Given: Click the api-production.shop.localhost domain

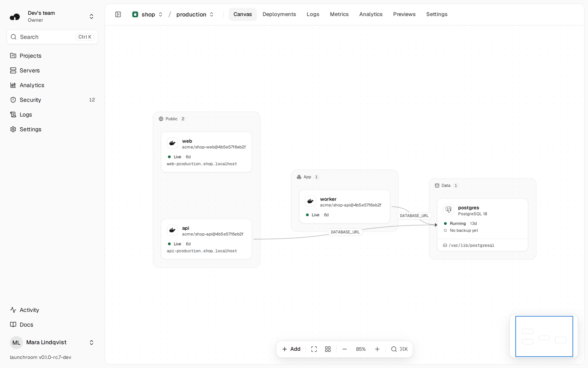Looking at the screenshot, I should [x=202, y=251].
